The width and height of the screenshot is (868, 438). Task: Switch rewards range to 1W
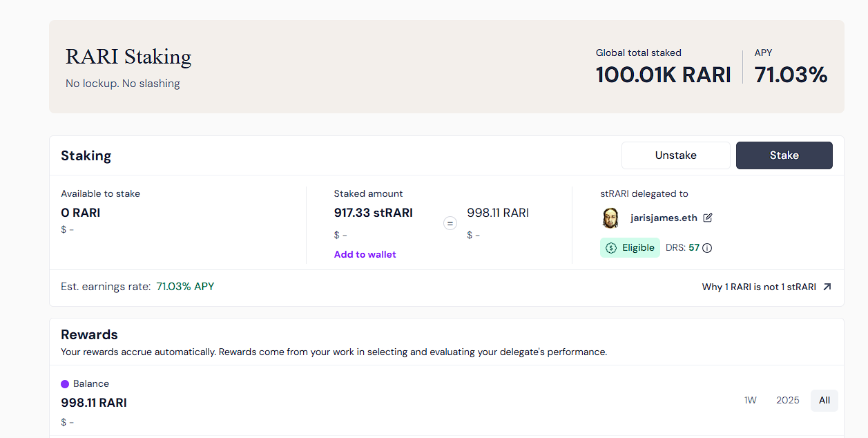pyautogui.click(x=751, y=400)
